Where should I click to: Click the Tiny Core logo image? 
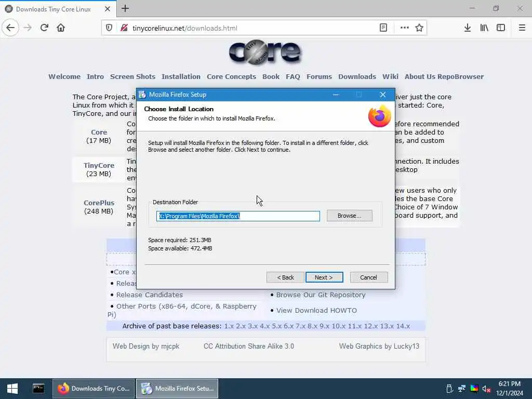265,52
